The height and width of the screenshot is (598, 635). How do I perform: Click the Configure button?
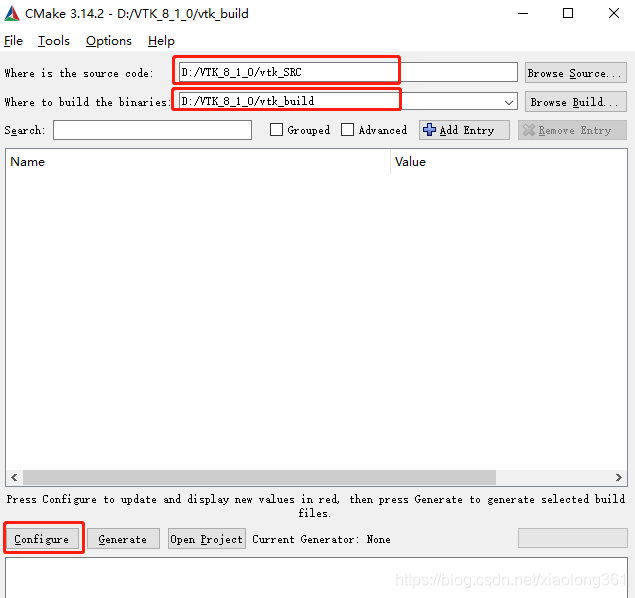click(42, 539)
